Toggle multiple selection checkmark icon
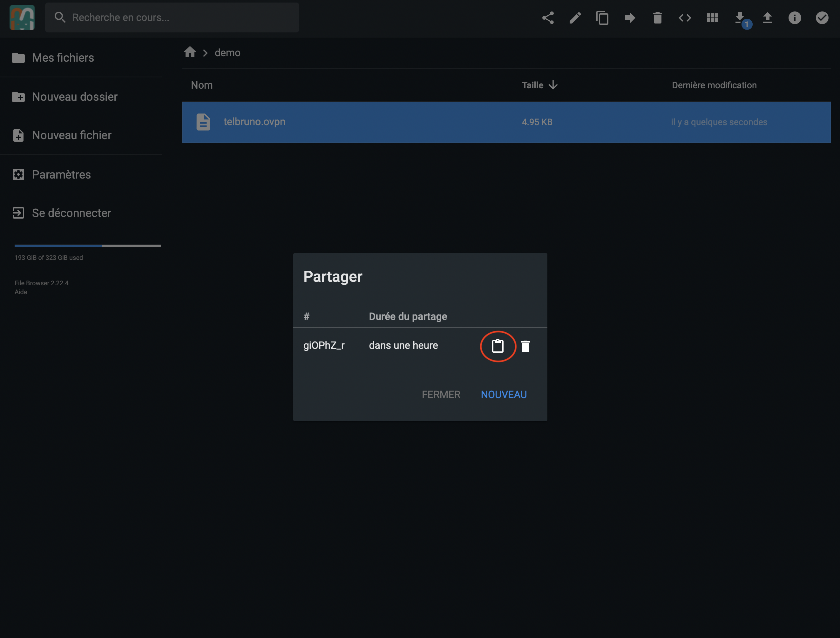840x638 pixels. click(x=822, y=18)
